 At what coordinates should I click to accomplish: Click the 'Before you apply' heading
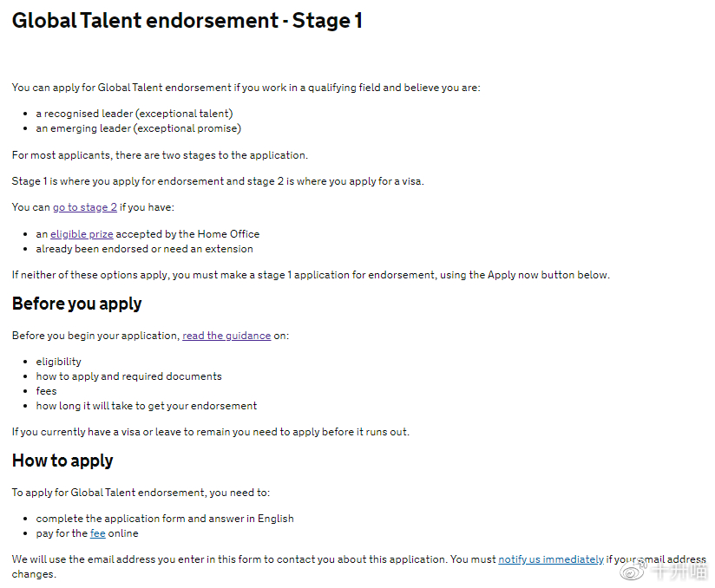pos(77,304)
